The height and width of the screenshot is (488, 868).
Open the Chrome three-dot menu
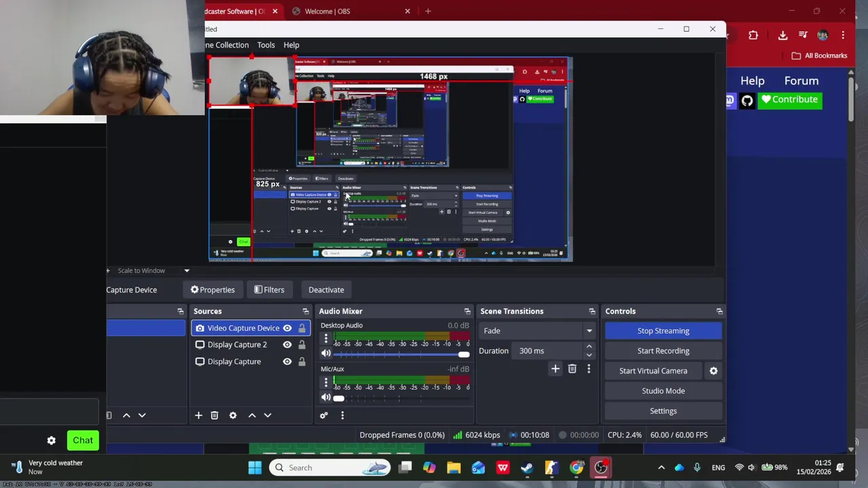click(843, 35)
